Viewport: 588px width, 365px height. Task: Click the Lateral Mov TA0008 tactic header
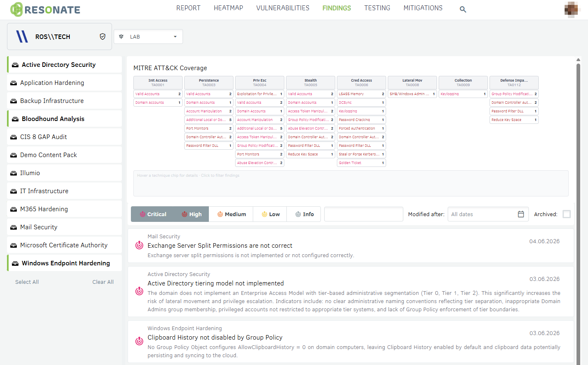tap(412, 82)
